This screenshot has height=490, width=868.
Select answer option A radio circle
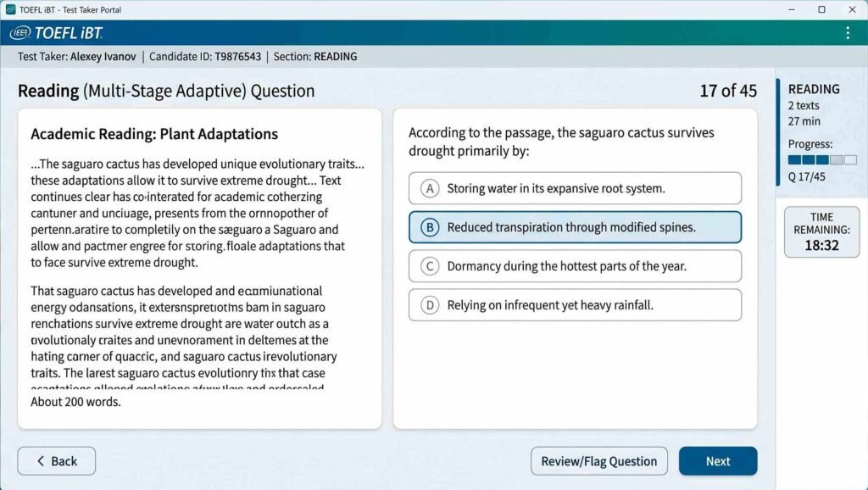tap(431, 188)
